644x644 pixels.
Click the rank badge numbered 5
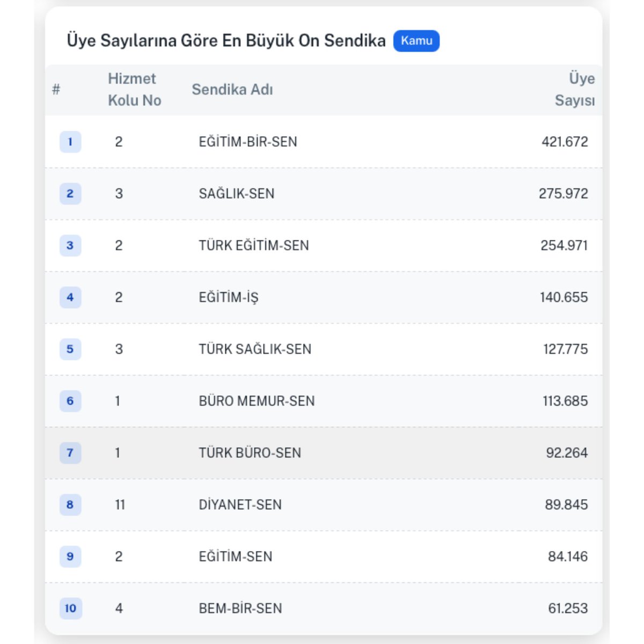(x=70, y=349)
